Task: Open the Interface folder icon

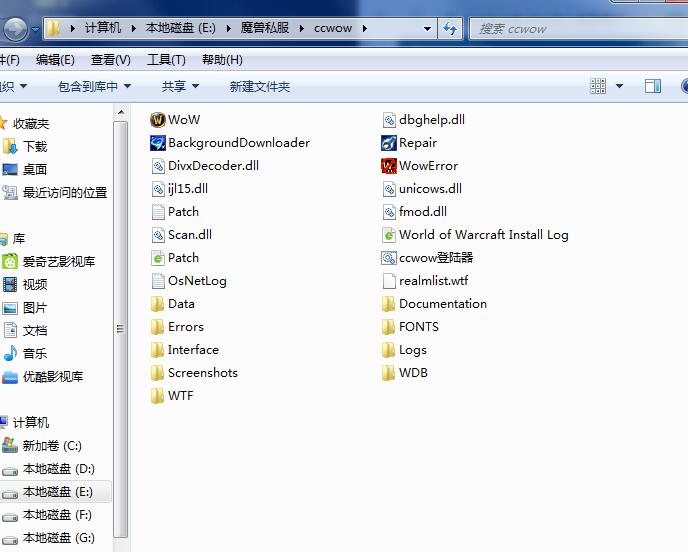Action: pyautogui.click(x=158, y=350)
